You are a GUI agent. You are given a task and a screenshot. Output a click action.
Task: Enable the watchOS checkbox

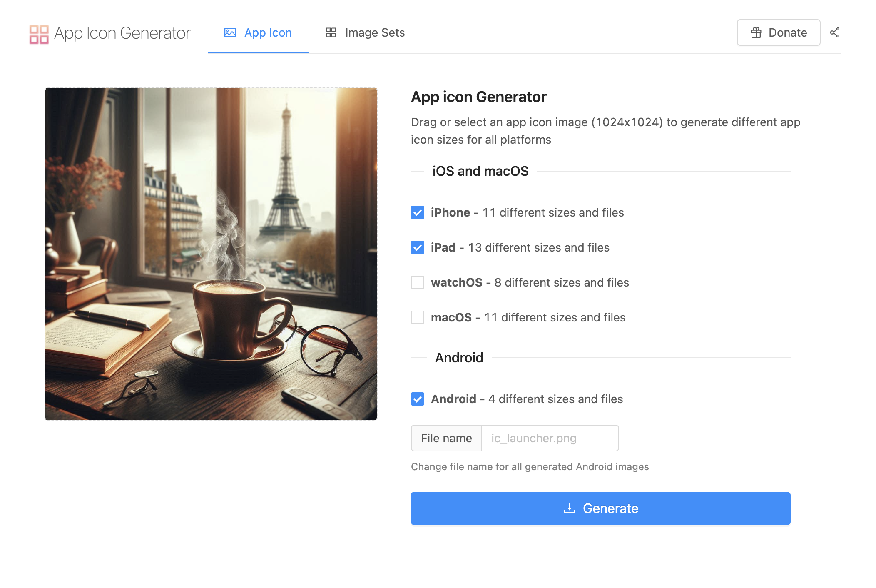(418, 282)
